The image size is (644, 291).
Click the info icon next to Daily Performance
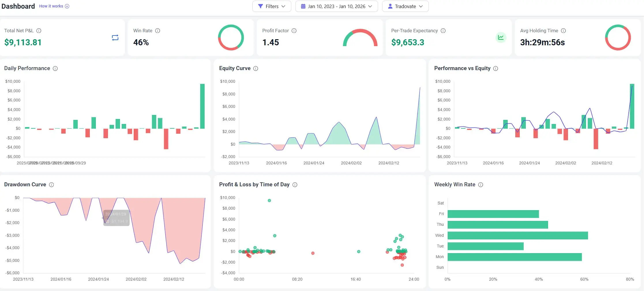[55, 68]
